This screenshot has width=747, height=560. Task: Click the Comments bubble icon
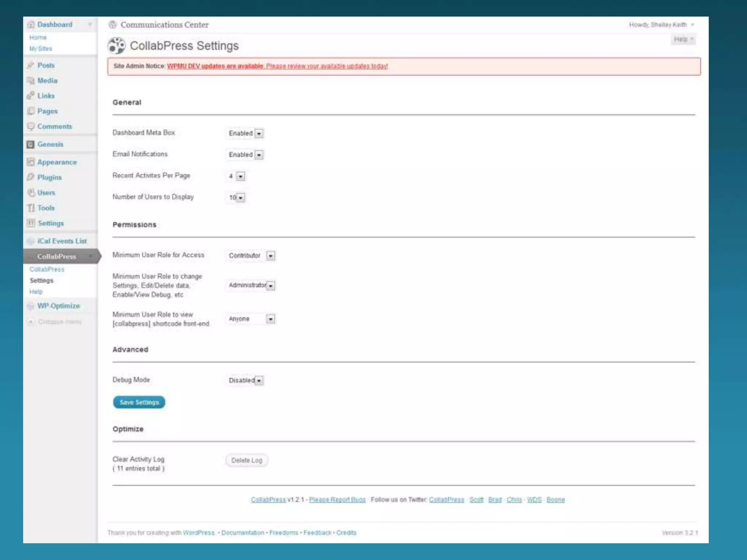tap(31, 127)
